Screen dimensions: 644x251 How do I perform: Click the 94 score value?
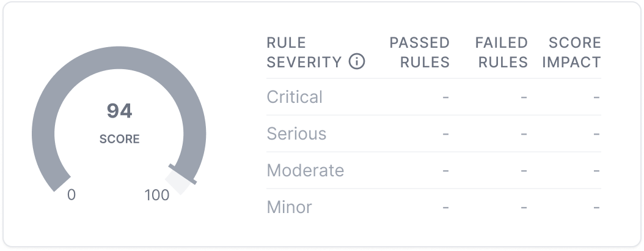tap(119, 111)
